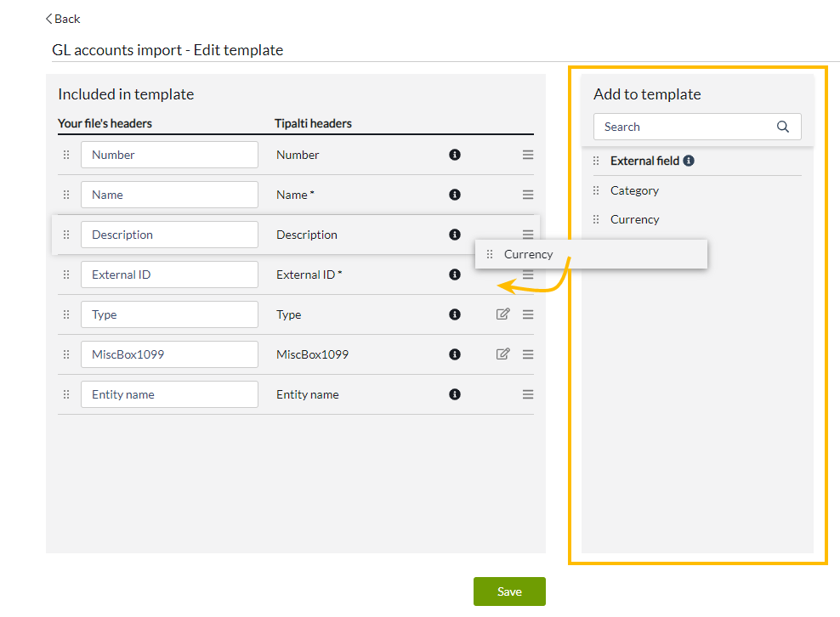Show info for the MiscBox1099 row
The height and width of the screenshot is (617, 840).
pos(455,354)
